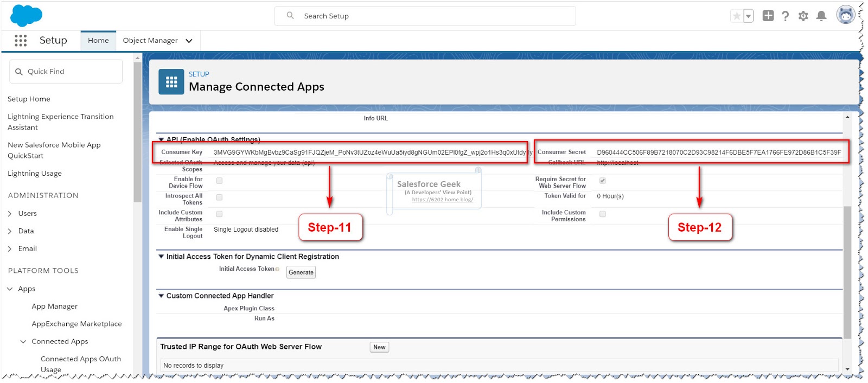Click the http://localhost callback URL value
868x383 pixels.
point(617,163)
